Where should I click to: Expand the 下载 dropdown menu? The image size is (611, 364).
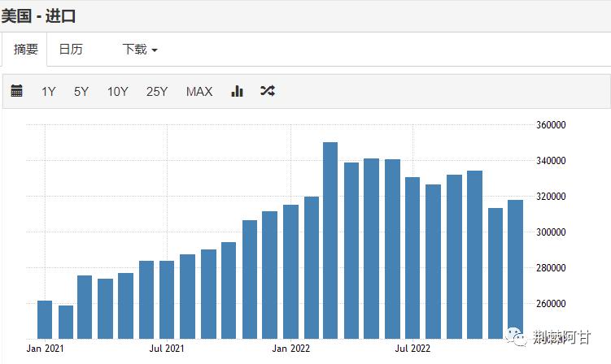pyautogui.click(x=140, y=50)
